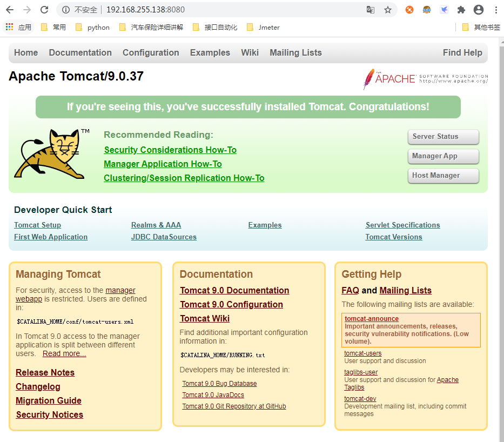
Task: Open the 接口自动化 bookmark folder
Action: tap(215, 28)
